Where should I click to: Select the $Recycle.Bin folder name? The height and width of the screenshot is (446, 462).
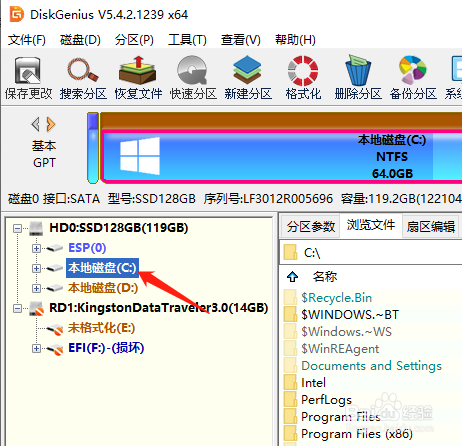click(x=336, y=297)
